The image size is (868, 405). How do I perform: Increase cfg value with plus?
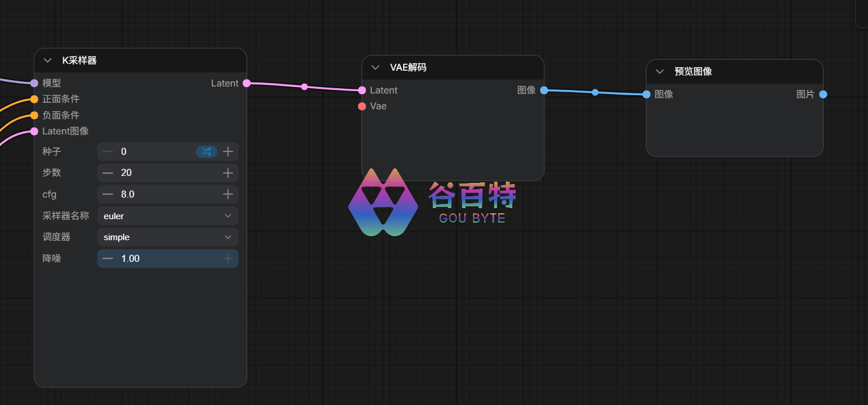tap(228, 194)
